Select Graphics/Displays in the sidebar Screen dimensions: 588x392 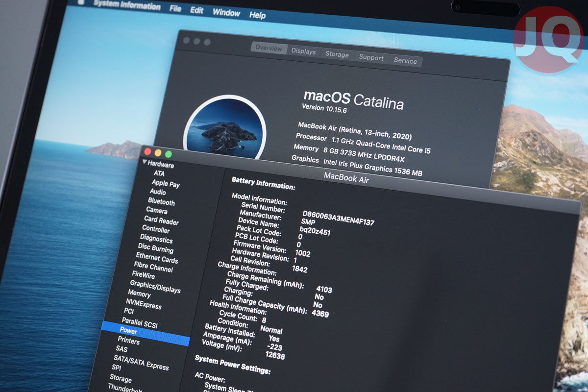(x=155, y=286)
